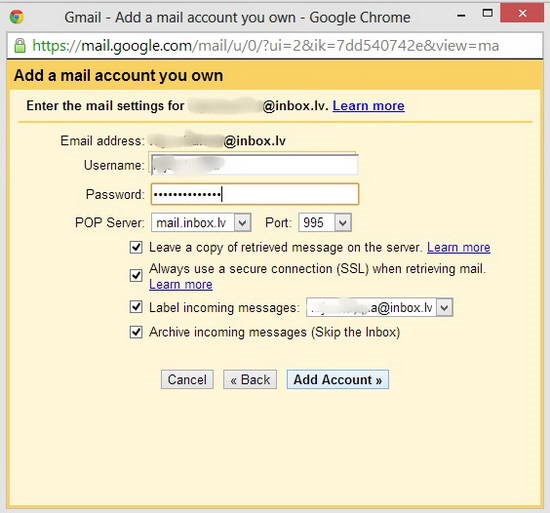550x513 pixels.
Task: Open Learn more link under SSL option
Action: tap(181, 284)
